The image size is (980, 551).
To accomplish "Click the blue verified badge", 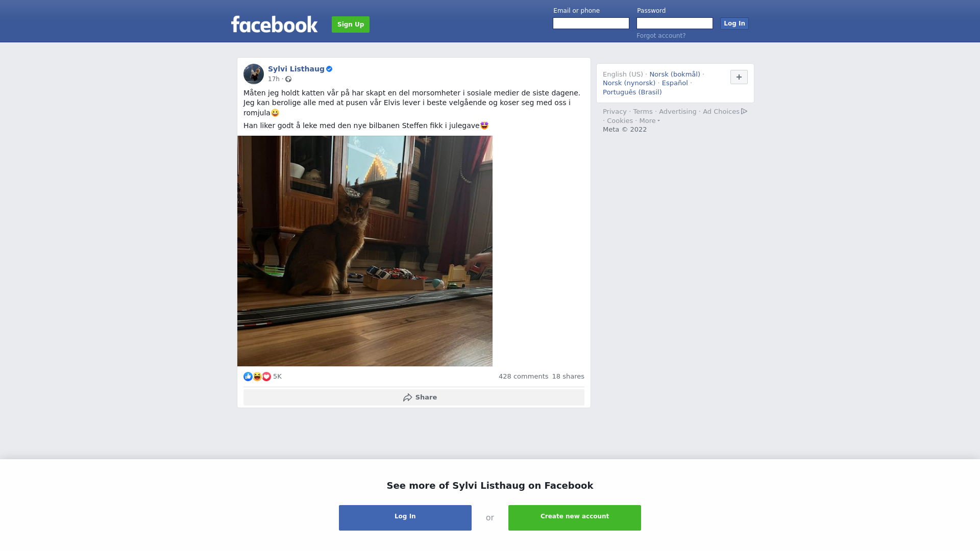I will (x=329, y=69).
